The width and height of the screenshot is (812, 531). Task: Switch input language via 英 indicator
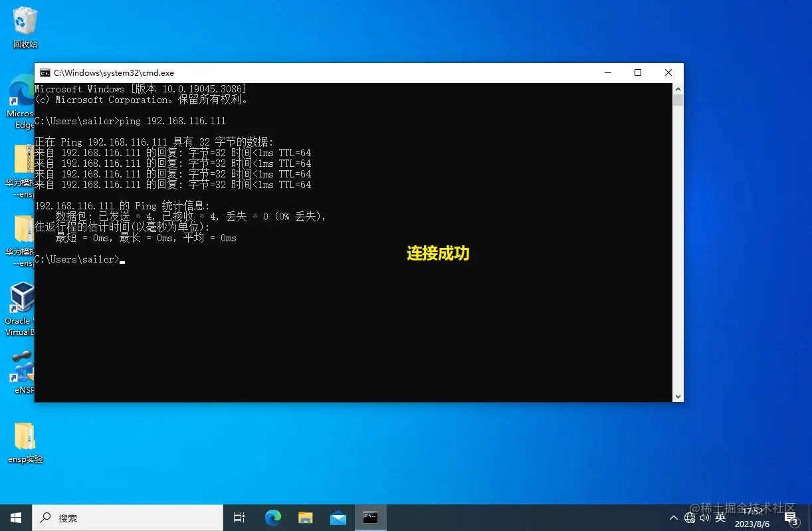pos(720,518)
